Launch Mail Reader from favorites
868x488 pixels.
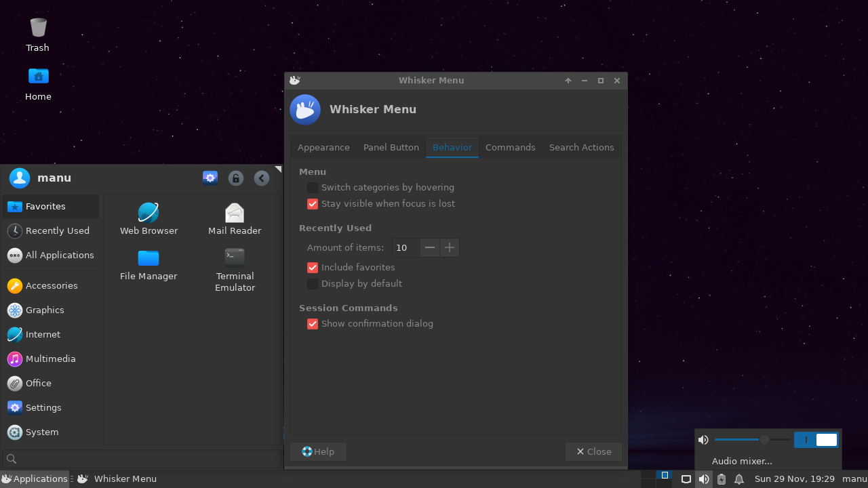point(235,213)
